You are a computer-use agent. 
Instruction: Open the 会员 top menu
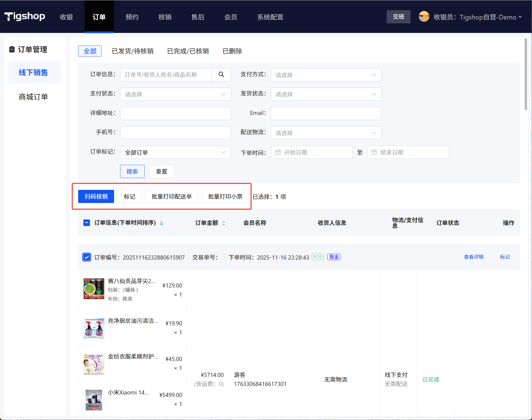[x=231, y=17]
